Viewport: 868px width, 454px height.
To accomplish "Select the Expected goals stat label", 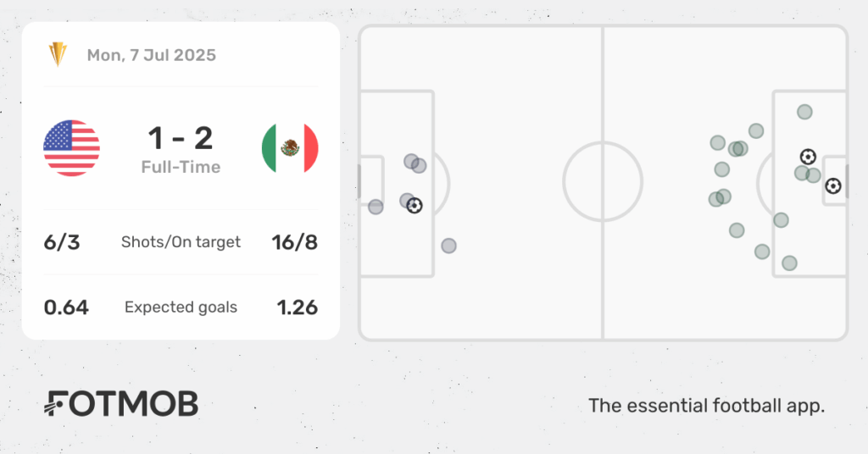I will pyautogui.click(x=181, y=307).
